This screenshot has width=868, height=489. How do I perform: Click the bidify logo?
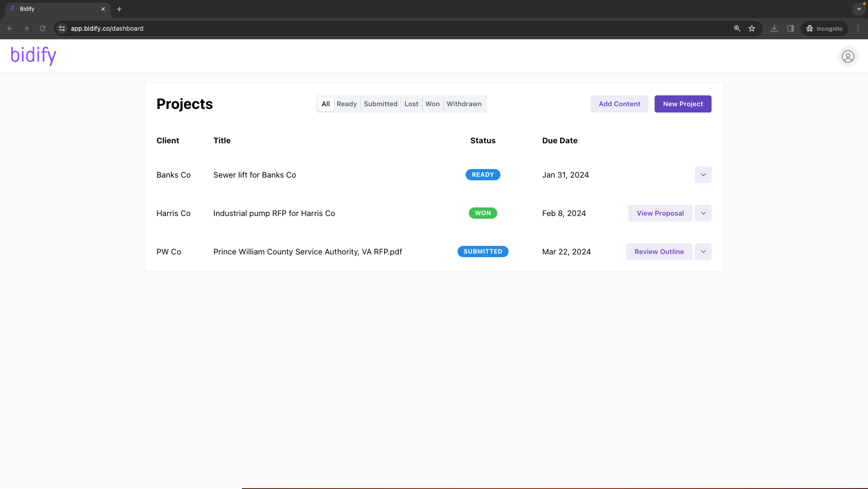(33, 56)
